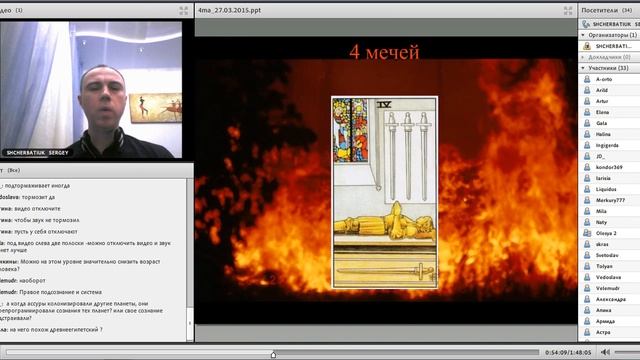Click chat message 'тормозит да'
This screenshot has height=360, width=640.
38,197
